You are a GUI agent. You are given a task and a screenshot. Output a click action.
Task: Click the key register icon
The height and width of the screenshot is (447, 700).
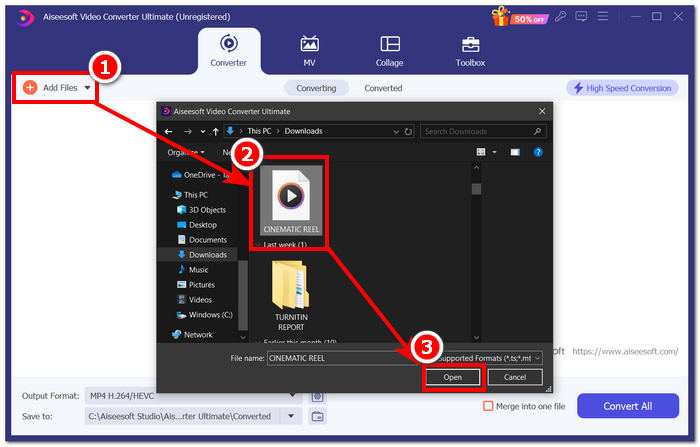click(x=561, y=17)
